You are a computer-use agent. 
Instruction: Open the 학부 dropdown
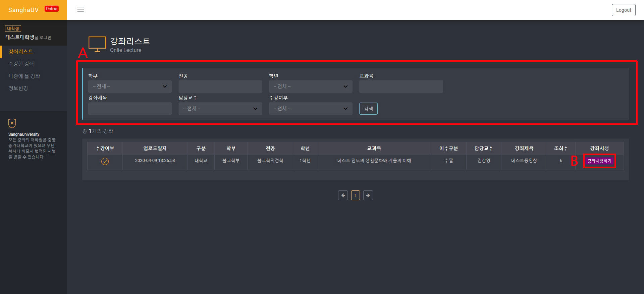130,86
